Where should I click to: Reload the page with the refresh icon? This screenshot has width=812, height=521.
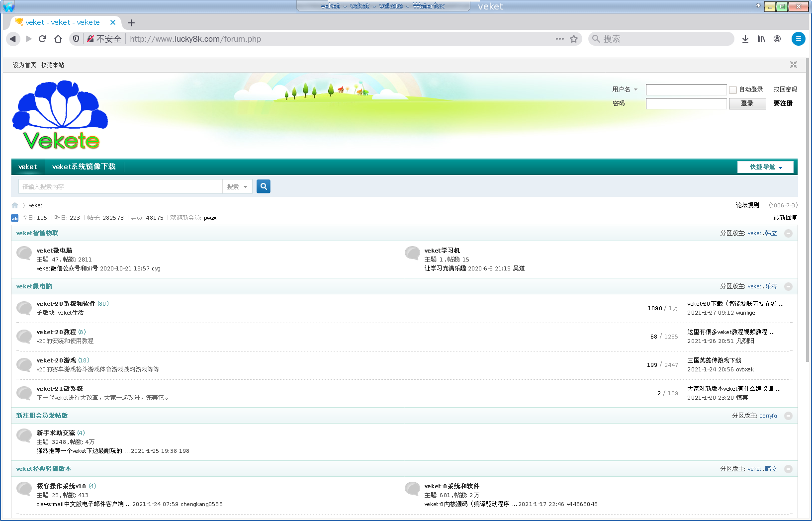(42, 39)
